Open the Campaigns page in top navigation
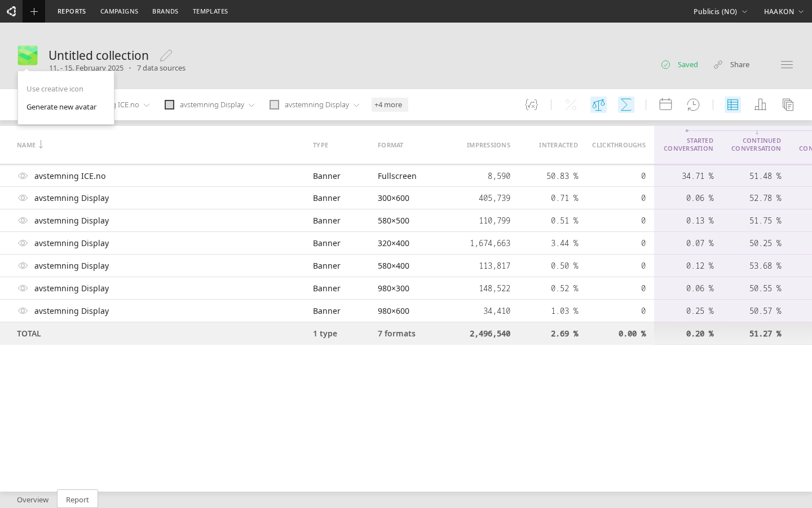The height and width of the screenshot is (508, 812). pos(119,11)
